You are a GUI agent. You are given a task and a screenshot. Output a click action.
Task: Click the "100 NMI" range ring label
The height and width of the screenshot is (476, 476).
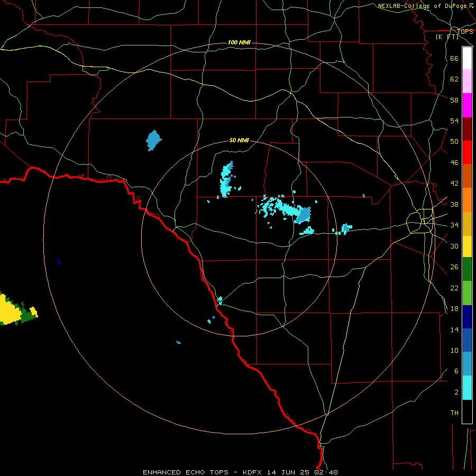239,42
